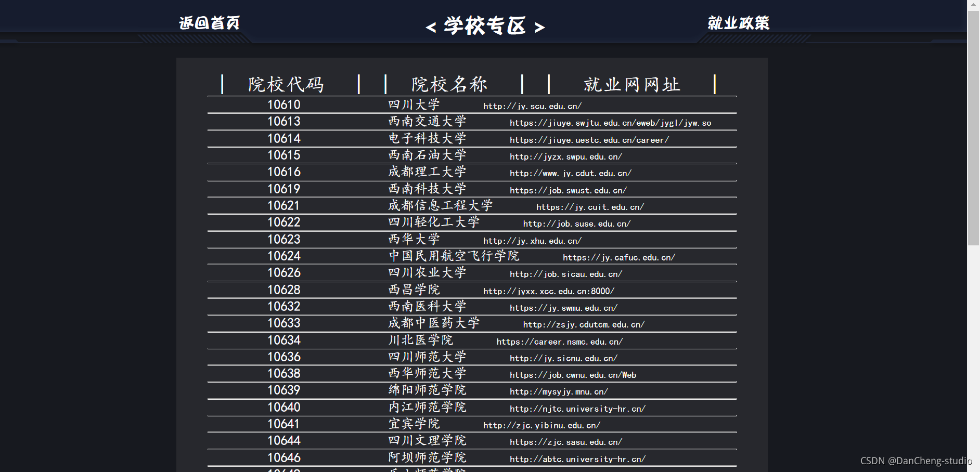
Task: Click 川北医学院 career.nsmc.edu.cn URL
Action: pos(559,342)
